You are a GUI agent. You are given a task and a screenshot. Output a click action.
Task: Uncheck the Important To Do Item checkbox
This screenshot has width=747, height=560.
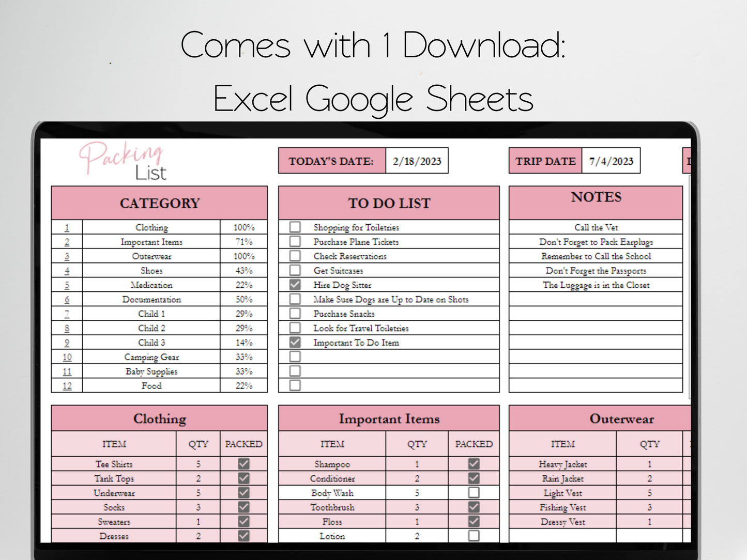[295, 342]
